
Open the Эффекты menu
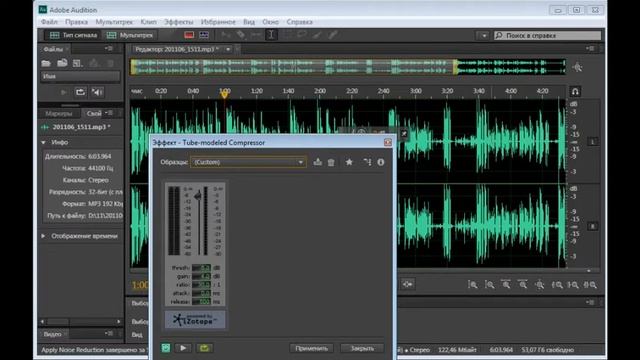click(178, 22)
